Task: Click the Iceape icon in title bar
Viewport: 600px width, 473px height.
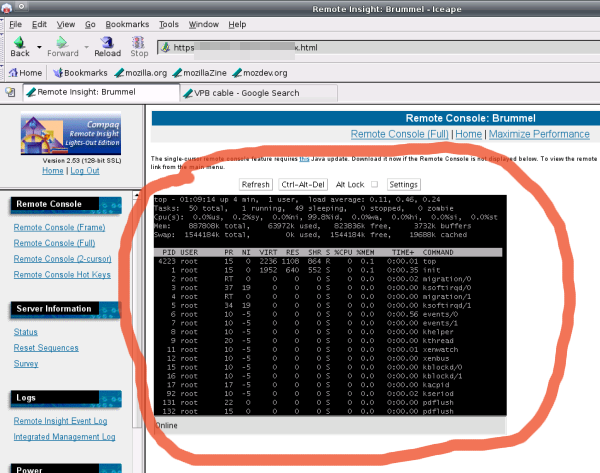Action: pyautogui.click(x=6, y=7)
